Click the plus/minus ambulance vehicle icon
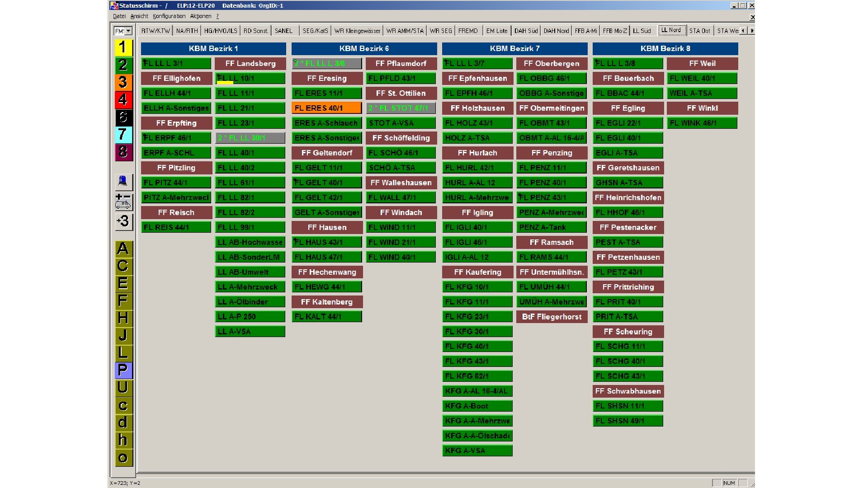The image size is (868, 488). click(123, 202)
